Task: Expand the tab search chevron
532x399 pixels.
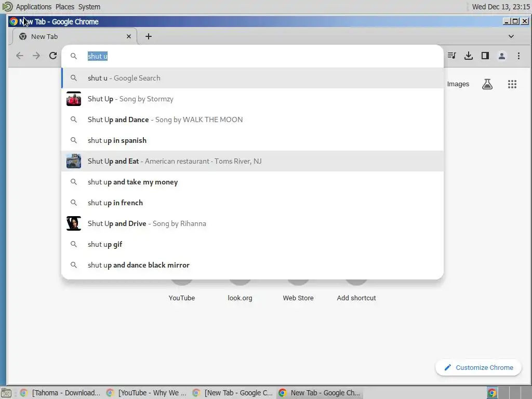Action: [x=511, y=36]
